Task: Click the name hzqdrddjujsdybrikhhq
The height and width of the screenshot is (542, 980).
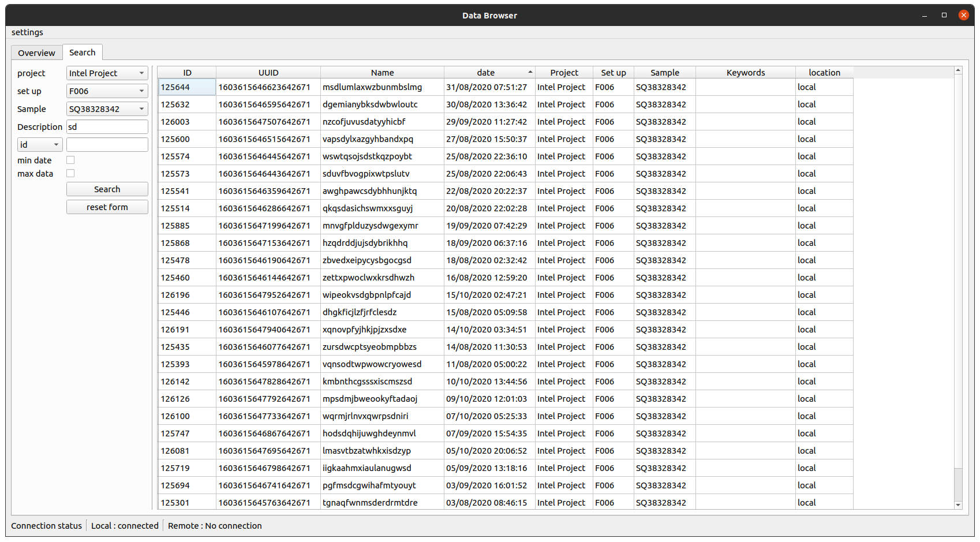Action: click(382, 243)
